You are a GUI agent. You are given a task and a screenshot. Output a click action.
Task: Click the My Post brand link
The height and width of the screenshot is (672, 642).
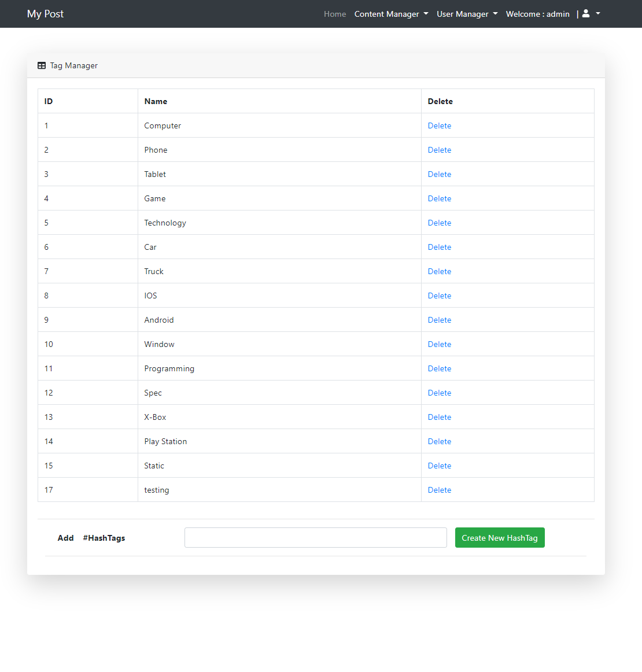click(x=46, y=14)
